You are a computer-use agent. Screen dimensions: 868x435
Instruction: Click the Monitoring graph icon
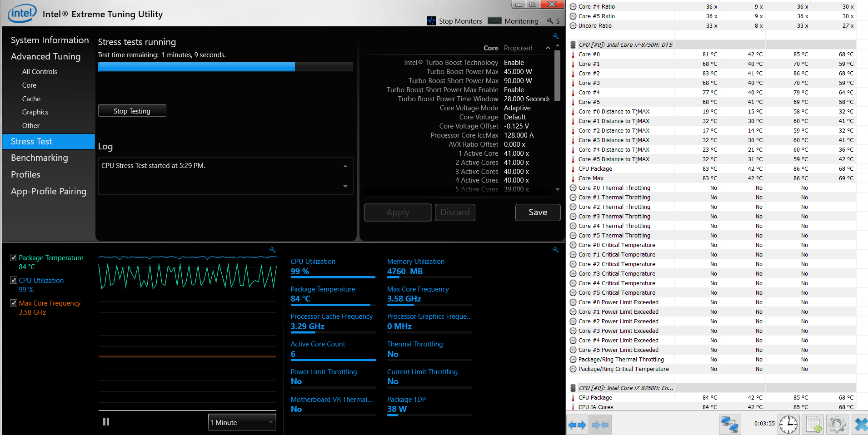tap(494, 21)
